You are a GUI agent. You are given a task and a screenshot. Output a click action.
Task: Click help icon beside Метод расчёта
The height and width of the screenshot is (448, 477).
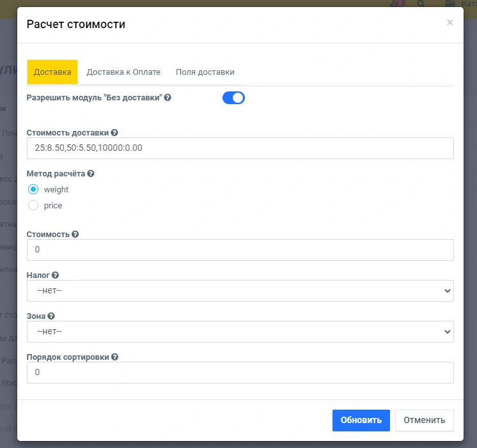point(91,173)
